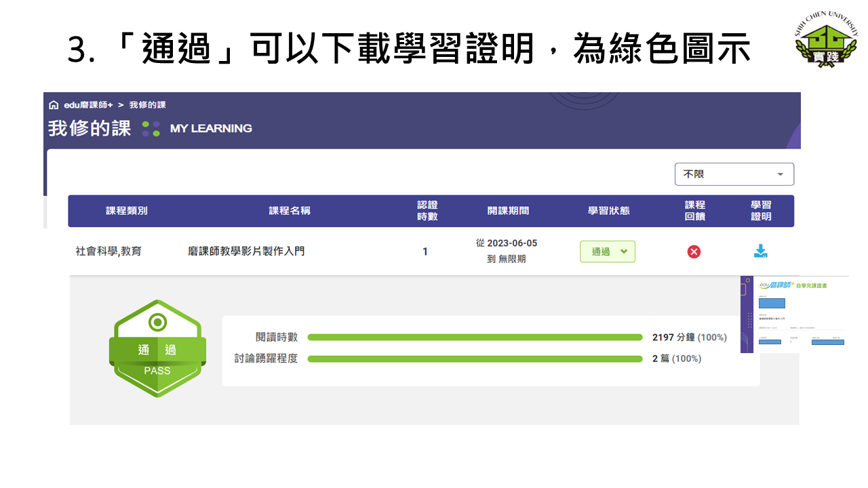
Task: Click the four-dot icon beside 我修的課
Action: [x=151, y=129]
